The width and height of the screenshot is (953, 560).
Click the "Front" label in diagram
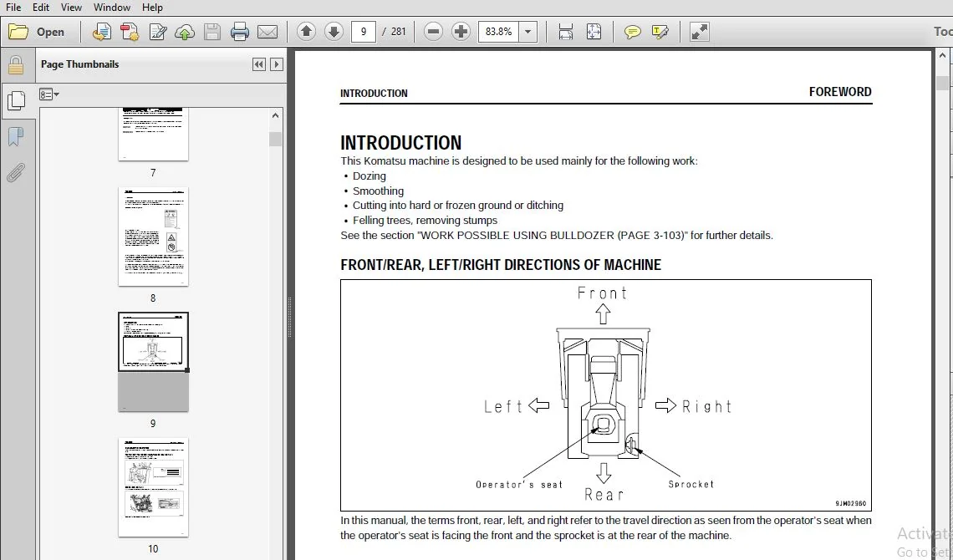602,293
